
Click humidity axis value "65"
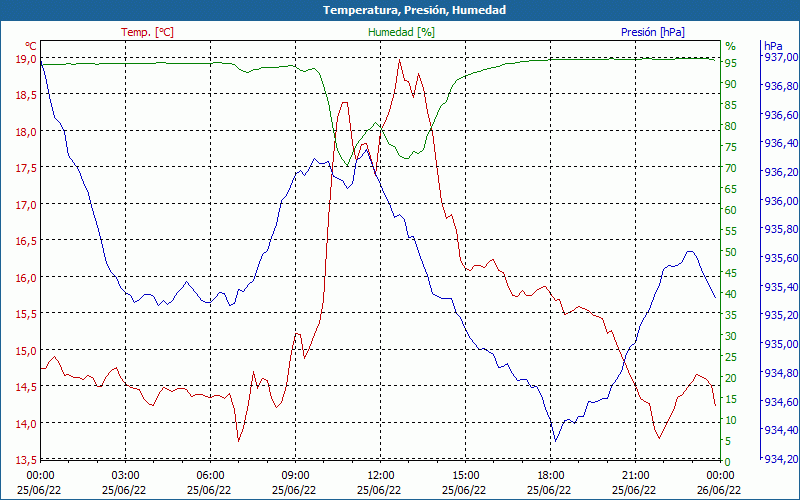[x=731, y=189]
